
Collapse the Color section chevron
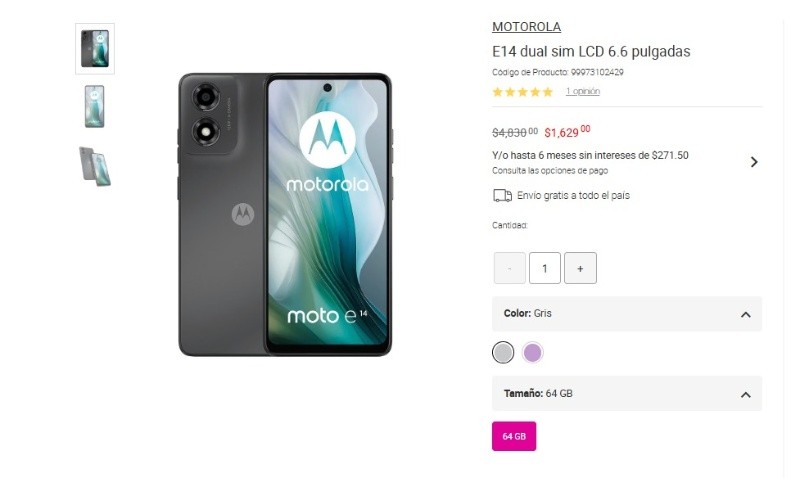pos(745,314)
